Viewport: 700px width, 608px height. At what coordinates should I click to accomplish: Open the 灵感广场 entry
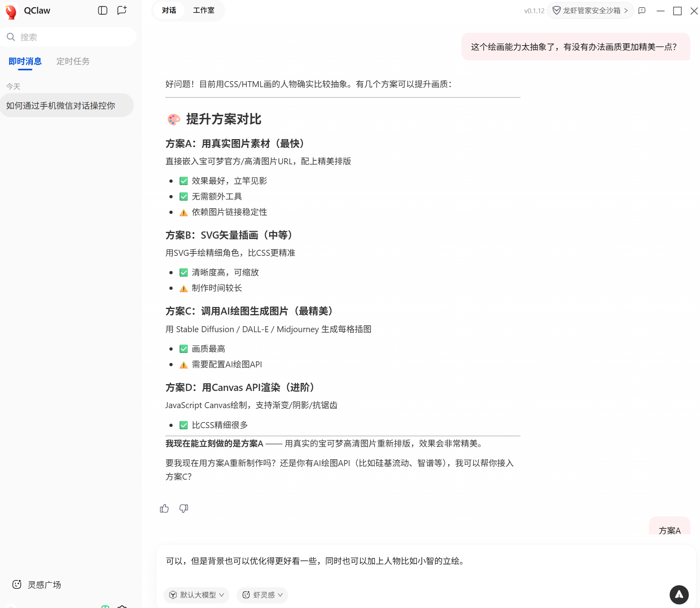point(37,584)
